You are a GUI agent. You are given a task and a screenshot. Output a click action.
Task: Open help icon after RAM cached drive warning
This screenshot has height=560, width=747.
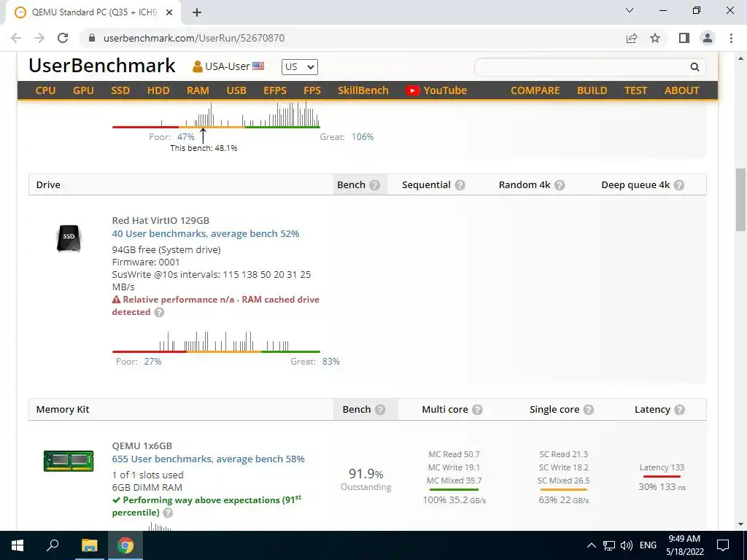[159, 312]
